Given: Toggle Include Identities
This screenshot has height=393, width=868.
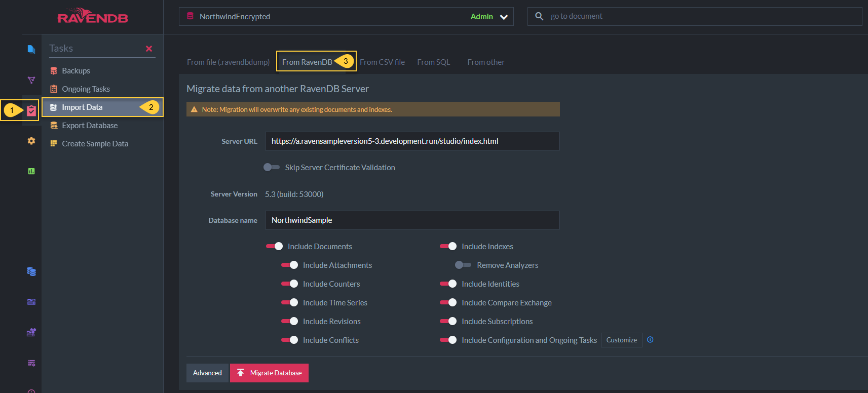Looking at the screenshot, I should coord(448,284).
